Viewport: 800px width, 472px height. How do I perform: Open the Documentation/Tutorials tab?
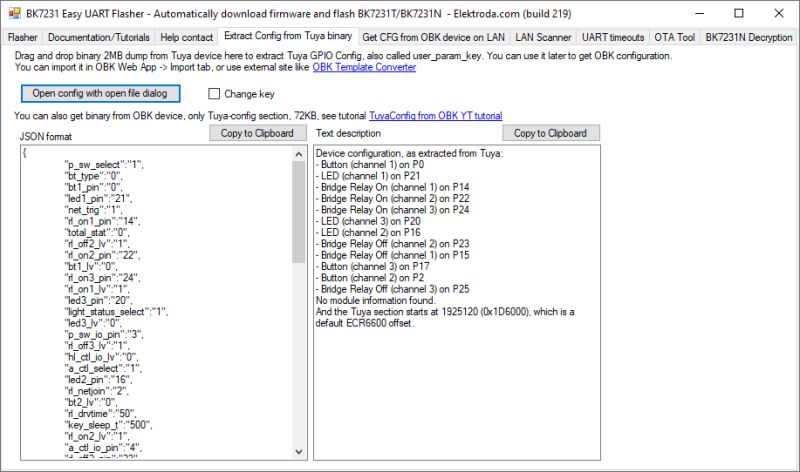click(98, 37)
